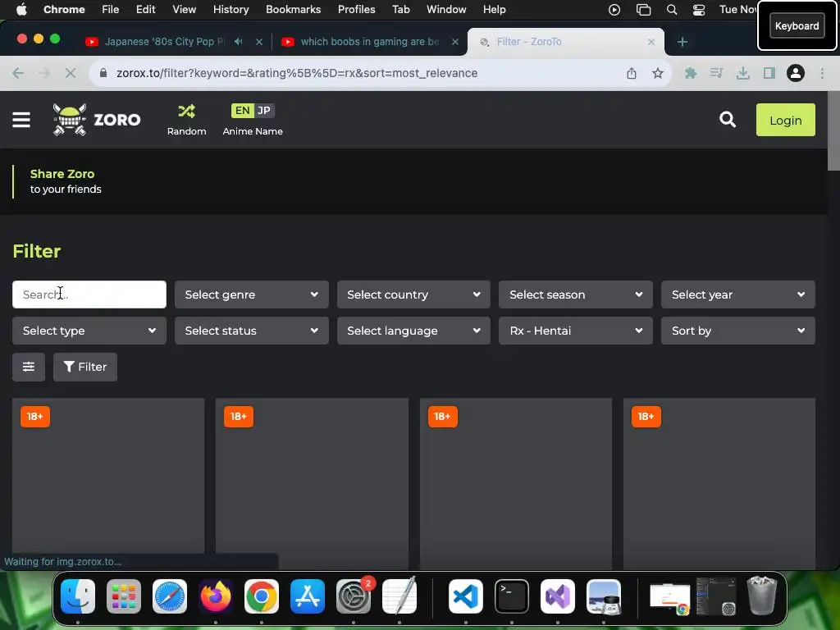Screen dimensions: 840x630
Task: Open the Rx - Hentai rating dropdown
Action: point(575,331)
